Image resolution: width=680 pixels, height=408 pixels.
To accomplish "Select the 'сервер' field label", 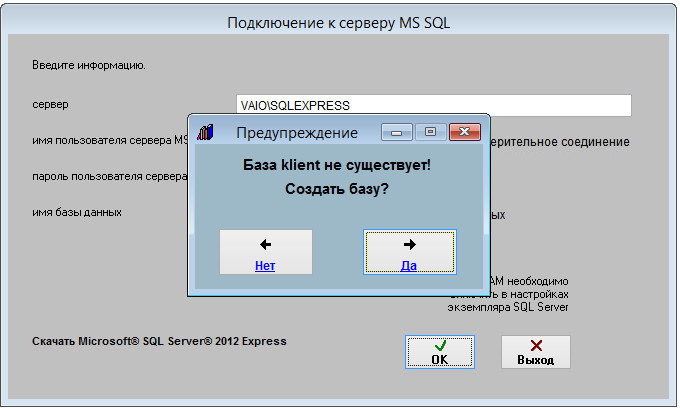I will coord(50,104).
